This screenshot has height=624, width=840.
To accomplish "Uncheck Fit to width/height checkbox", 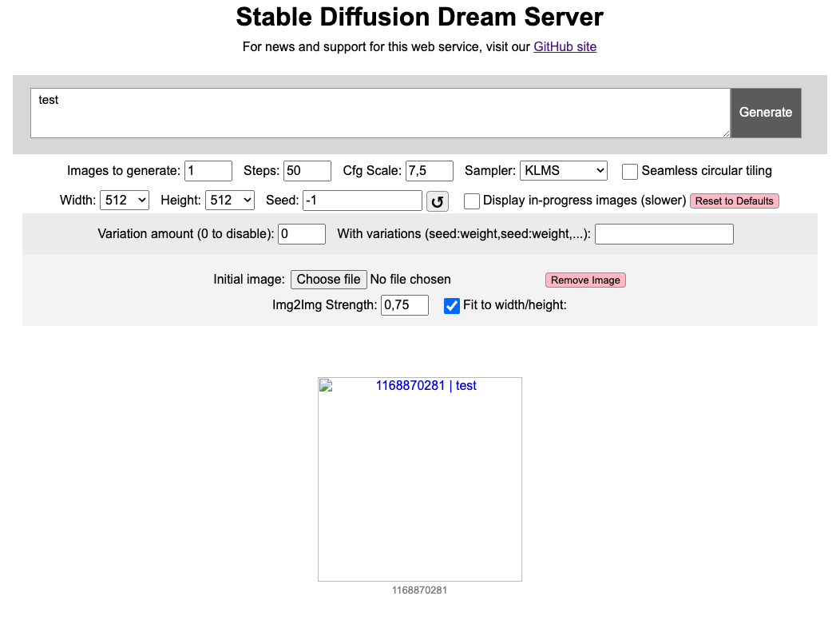I will click(452, 305).
